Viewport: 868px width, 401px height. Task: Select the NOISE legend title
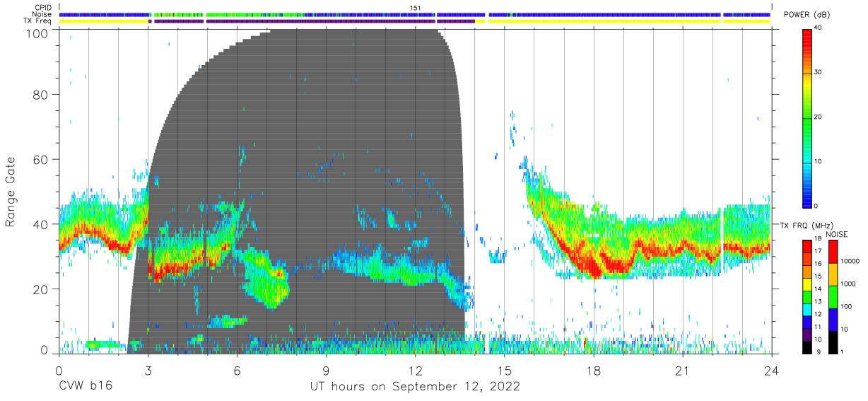pos(838,234)
